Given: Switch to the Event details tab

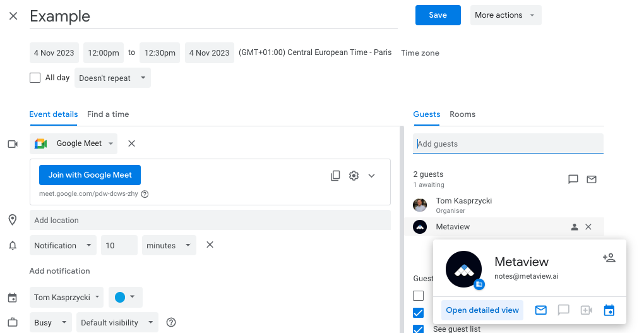Looking at the screenshot, I should click(54, 114).
